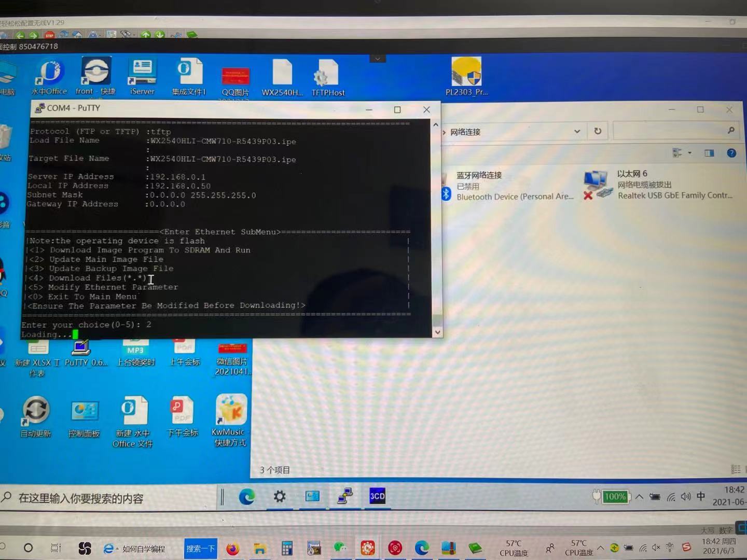Expand the 网络连接 address bar dropdown
The width and height of the screenshot is (747, 560).
(577, 131)
